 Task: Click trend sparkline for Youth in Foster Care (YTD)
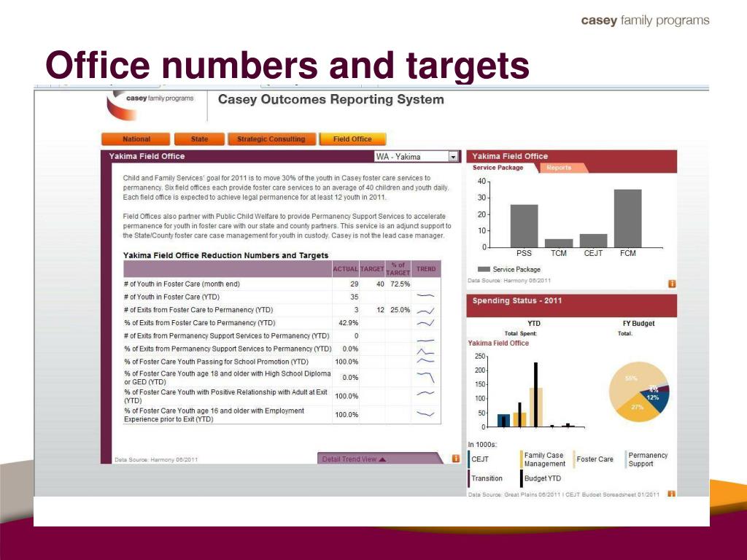click(425, 297)
